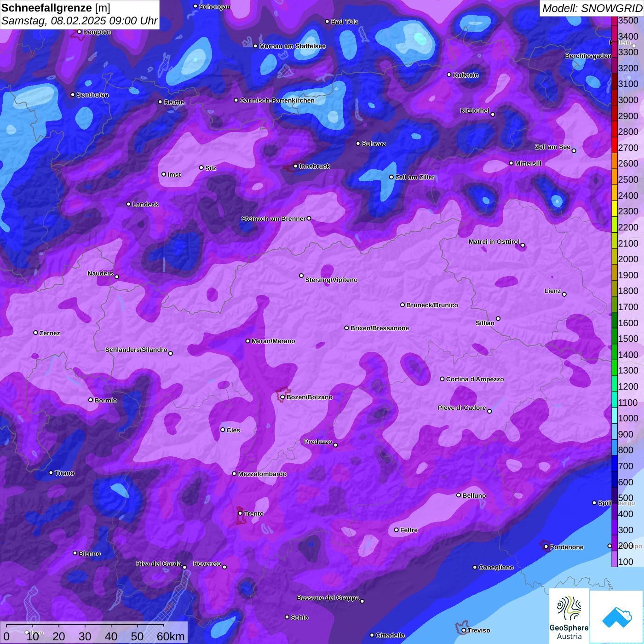Click the Zell am See location dot
The width and height of the screenshot is (644, 644).
(574, 151)
